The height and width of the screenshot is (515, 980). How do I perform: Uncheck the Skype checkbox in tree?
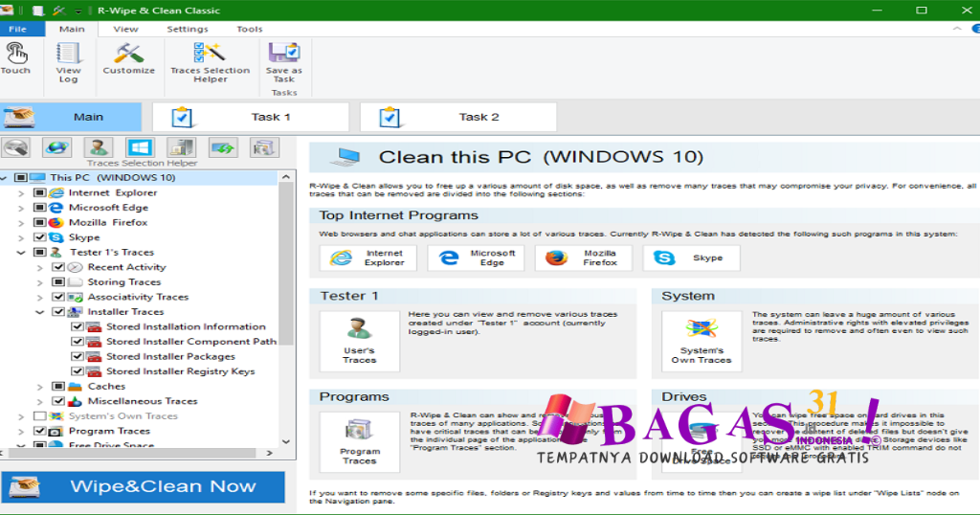(x=39, y=237)
